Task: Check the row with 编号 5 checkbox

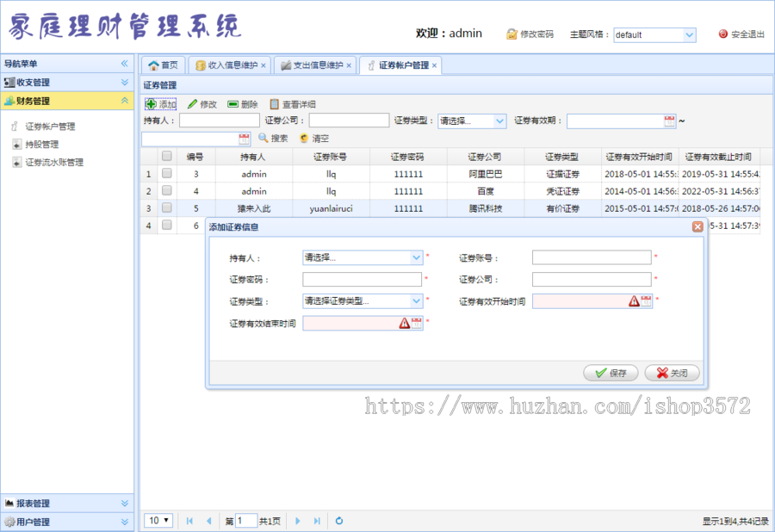Action: [166, 208]
